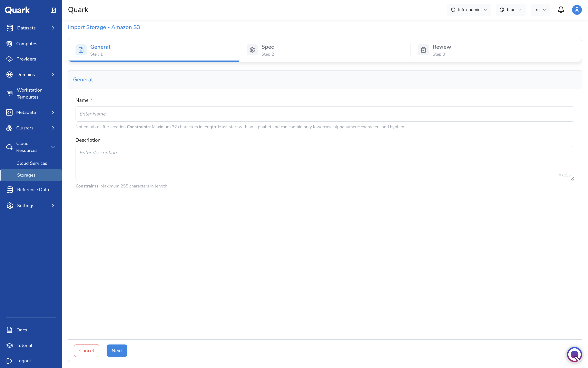This screenshot has height=368, width=588.
Task: Focus the Enter Name input field
Action: [x=325, y=114]
